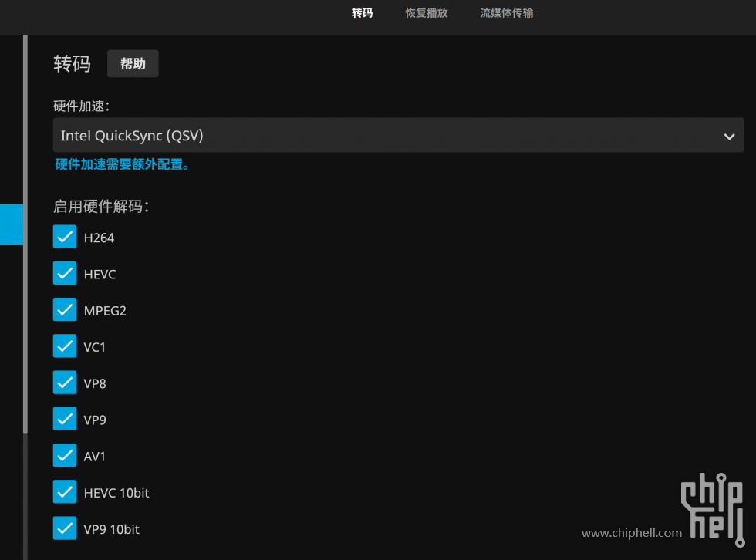Click the 转码 page heading
The width and height of the screenshot is (756, 560).
[x=72, y=63]
